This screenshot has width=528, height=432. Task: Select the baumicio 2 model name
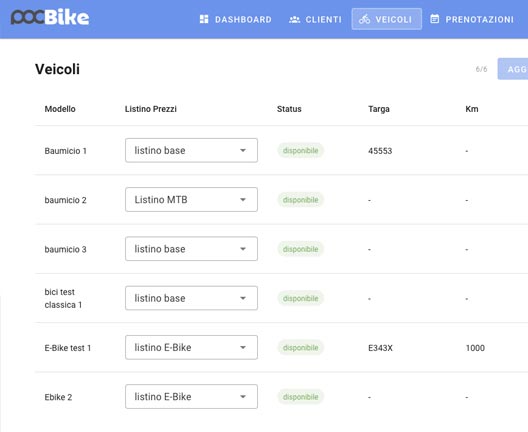(66, 200)
